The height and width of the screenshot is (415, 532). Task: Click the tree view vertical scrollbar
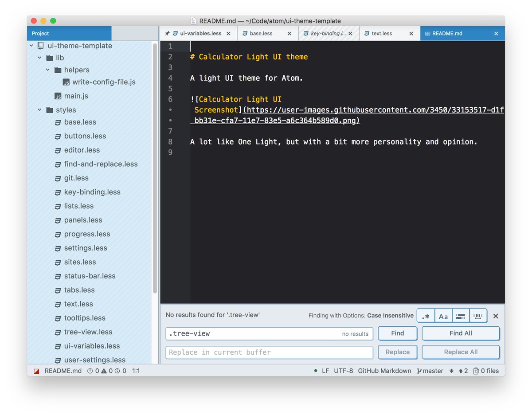[155, 168]
